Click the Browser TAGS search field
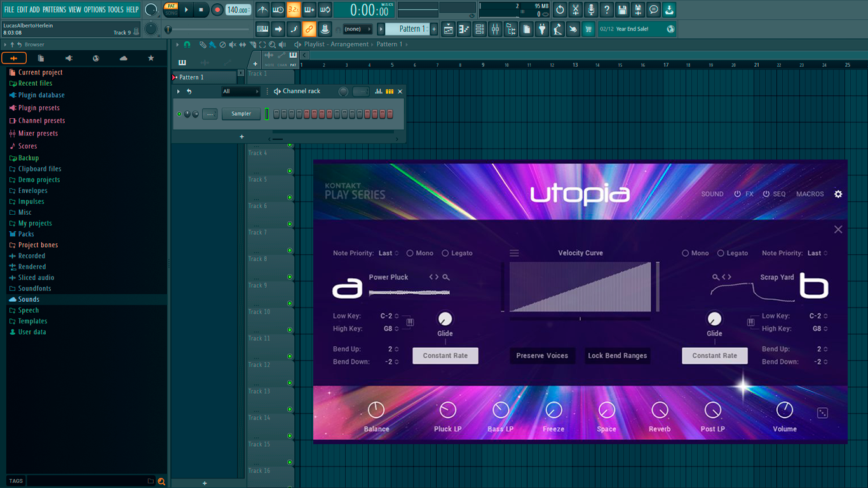Image resolution: width=868 pixels, height=488 pixels. 86,481
